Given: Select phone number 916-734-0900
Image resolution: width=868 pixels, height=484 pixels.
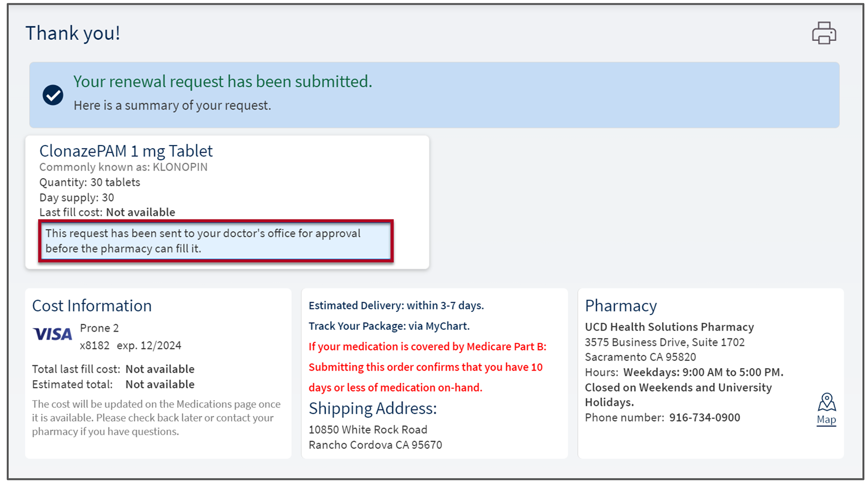Looking at the screenshot, I should click(x=705, y=418).
